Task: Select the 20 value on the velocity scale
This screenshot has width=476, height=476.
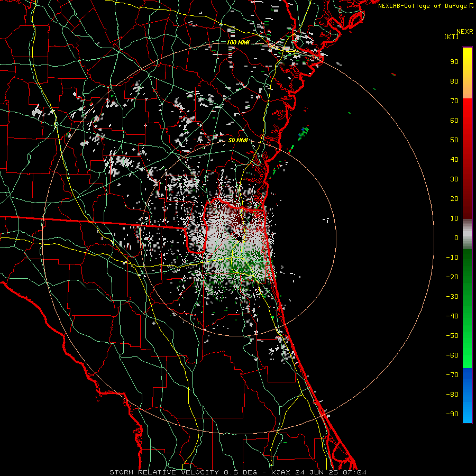Action: pos(454,199)
